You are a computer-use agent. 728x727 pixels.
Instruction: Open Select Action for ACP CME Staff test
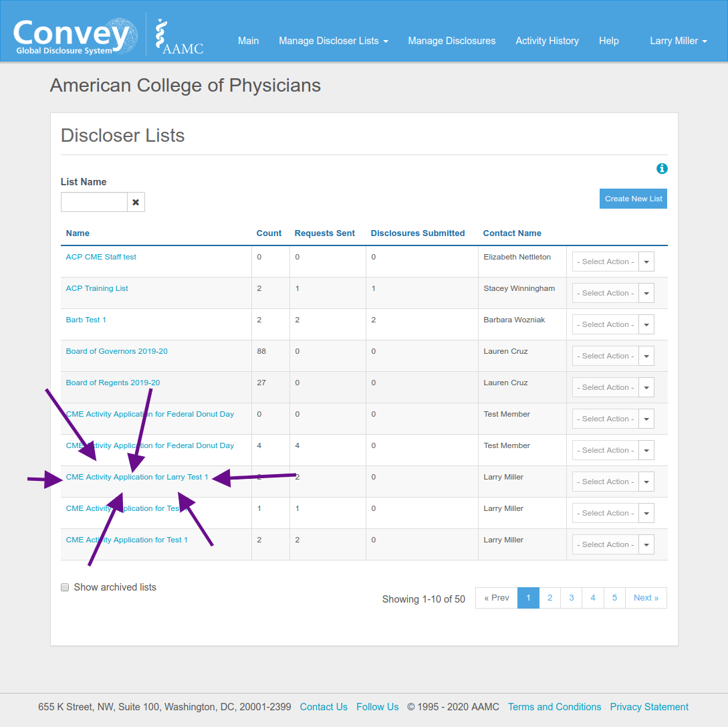click(613, 262)
